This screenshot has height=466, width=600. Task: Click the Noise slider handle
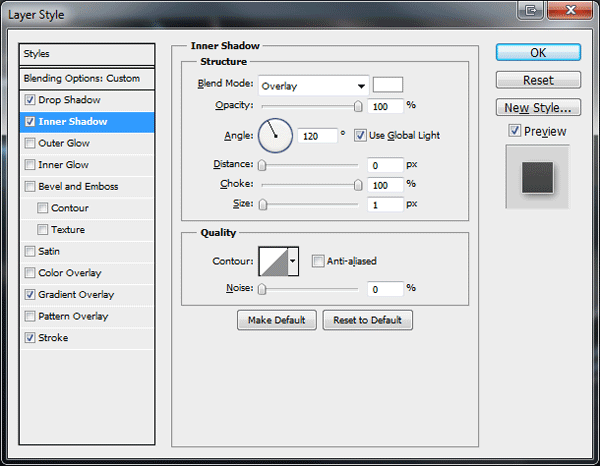pyautogui.click(x=262, y=289)
